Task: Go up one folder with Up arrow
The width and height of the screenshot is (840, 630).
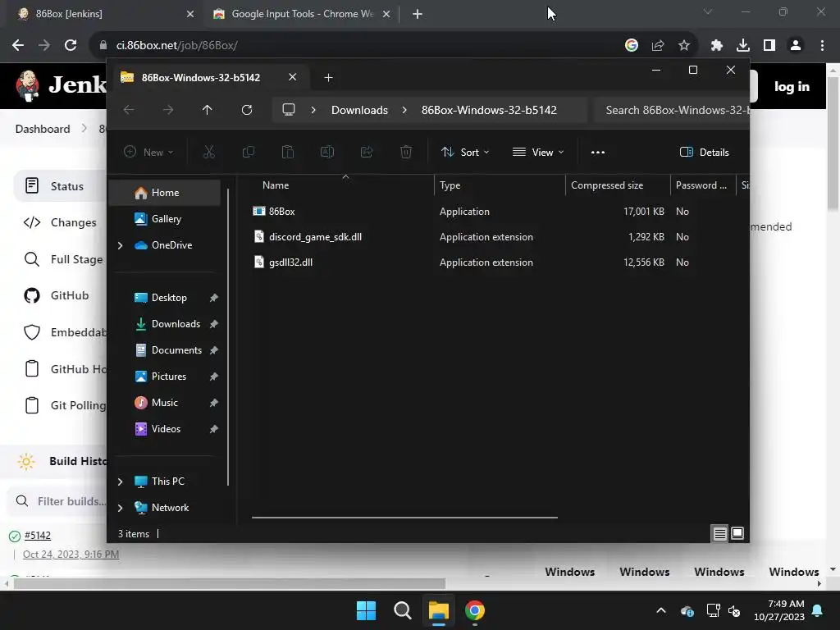Action: pos(208,110)
